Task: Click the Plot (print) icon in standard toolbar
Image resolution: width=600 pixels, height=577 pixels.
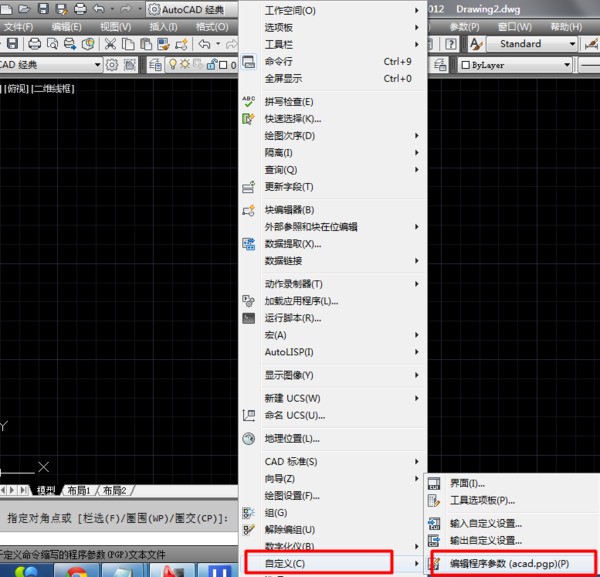Action: [x=36, y=44]
